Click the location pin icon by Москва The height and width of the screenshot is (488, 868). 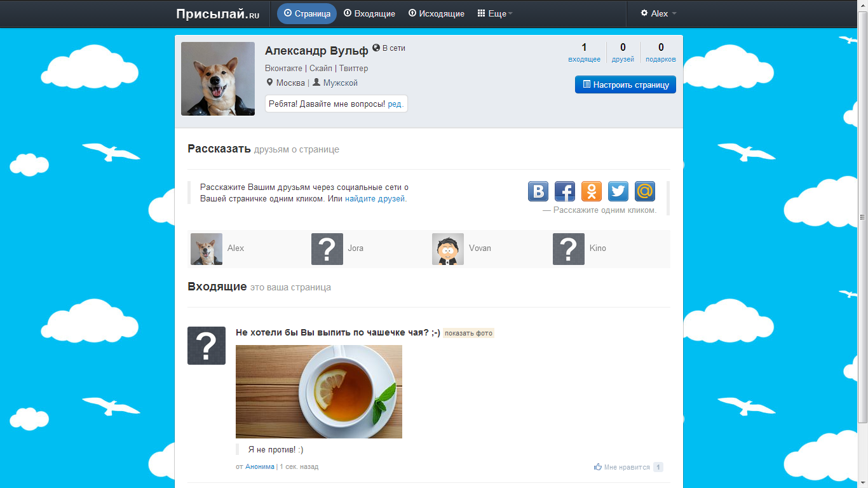[269, 83]
